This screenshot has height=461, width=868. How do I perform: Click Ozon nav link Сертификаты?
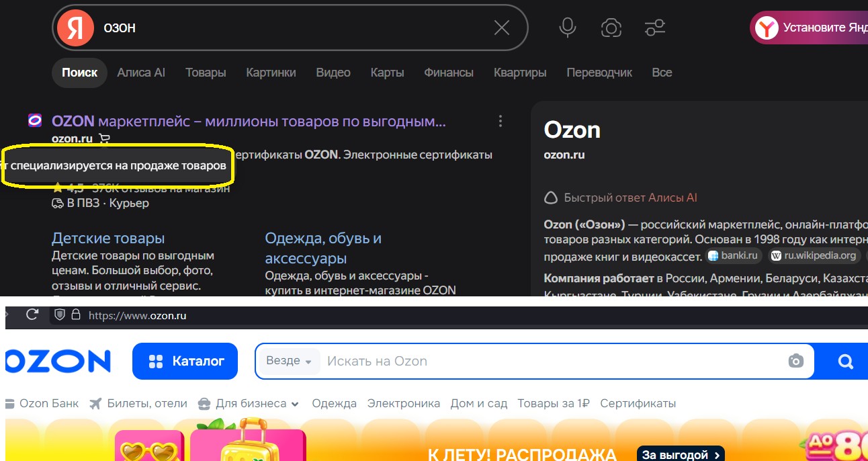[638, 403]
